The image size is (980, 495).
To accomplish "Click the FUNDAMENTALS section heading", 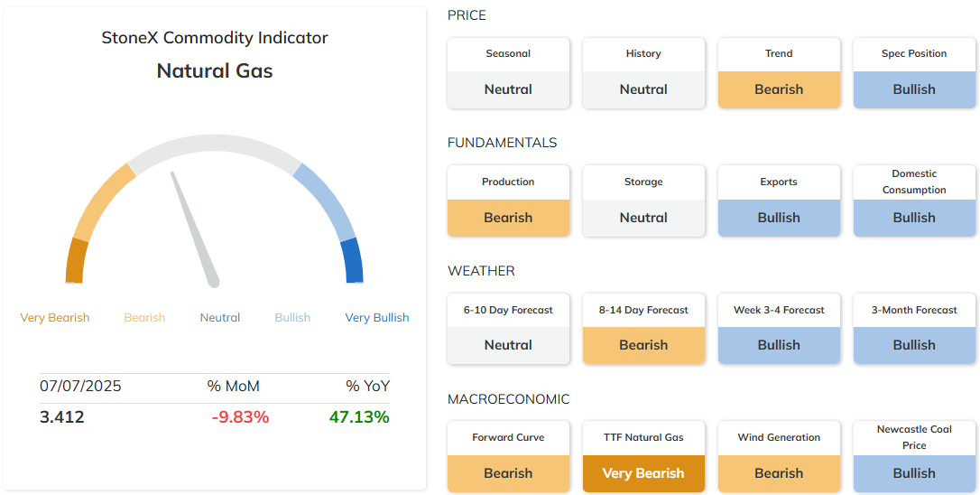I will coord(502,143).
